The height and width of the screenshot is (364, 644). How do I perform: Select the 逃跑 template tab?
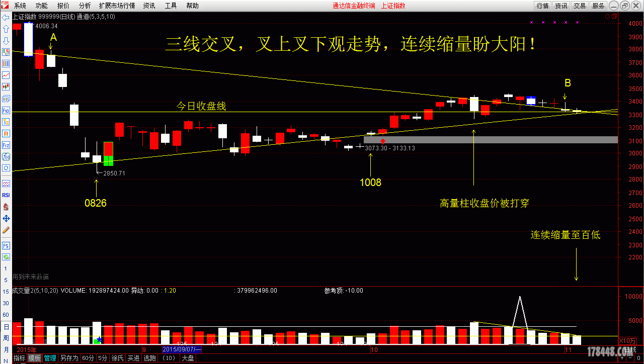click(x=149, y=358)
